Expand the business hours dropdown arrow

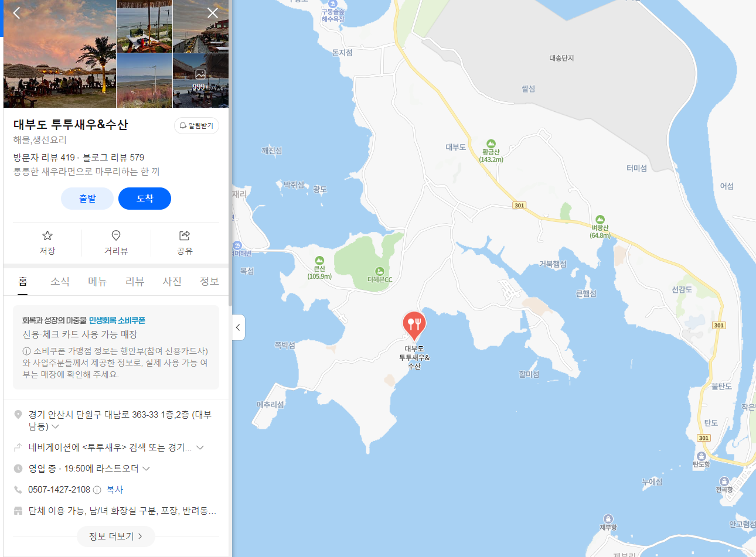(146, 469)
